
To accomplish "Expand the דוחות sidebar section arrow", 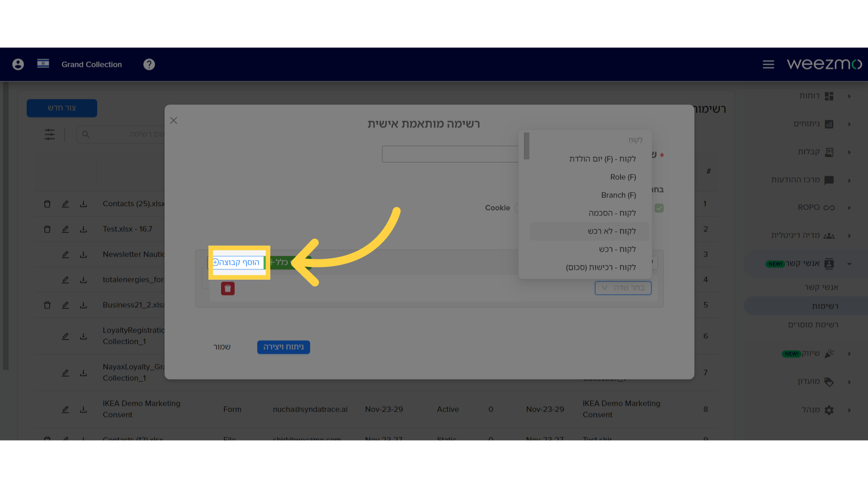I will pos(849,96).
